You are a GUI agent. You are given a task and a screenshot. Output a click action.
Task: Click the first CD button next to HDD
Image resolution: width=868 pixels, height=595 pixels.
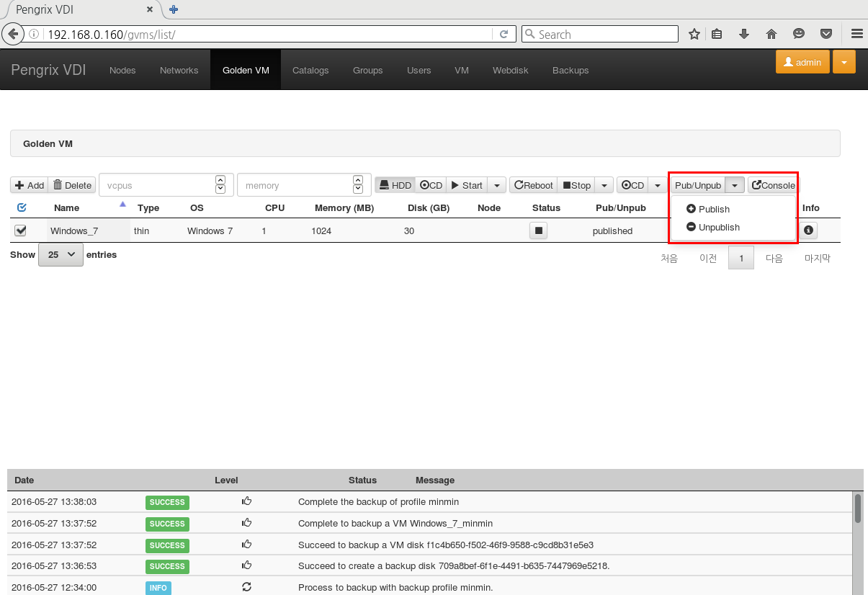pos(431,185)
